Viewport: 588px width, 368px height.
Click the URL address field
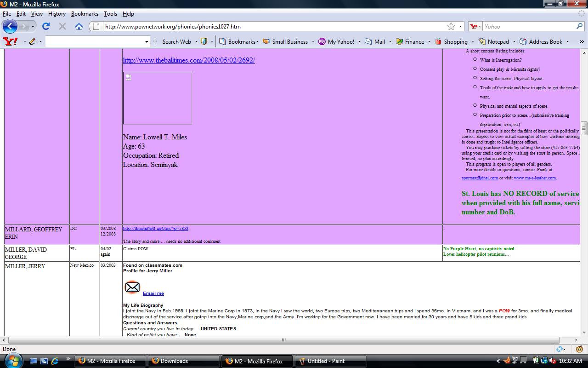click(x=271, y=26)
